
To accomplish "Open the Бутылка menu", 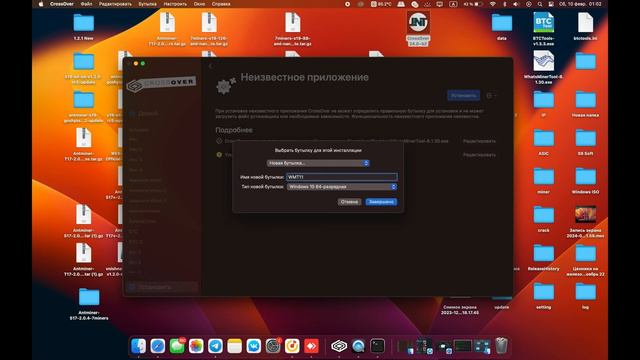I will (147, 4).
